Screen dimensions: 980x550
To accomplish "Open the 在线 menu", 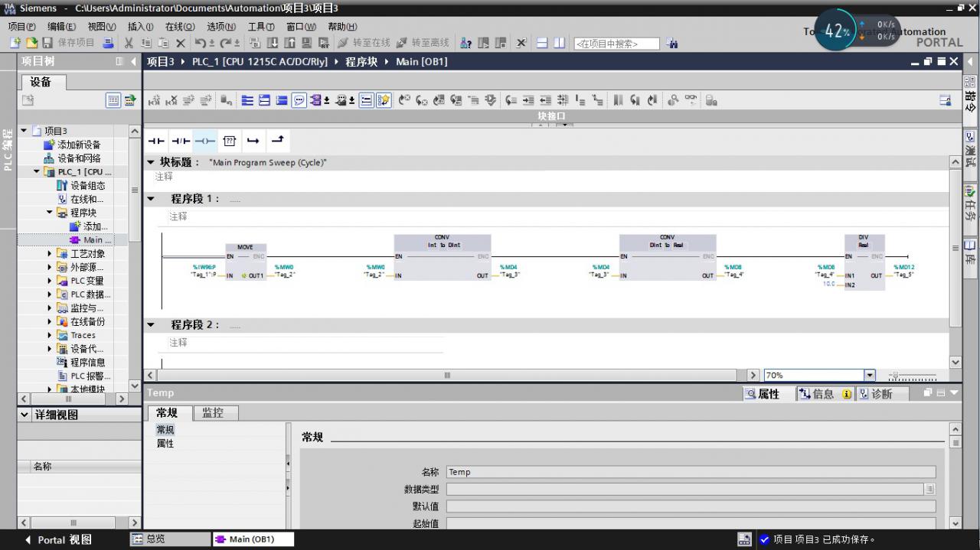I will pos(180,27).
